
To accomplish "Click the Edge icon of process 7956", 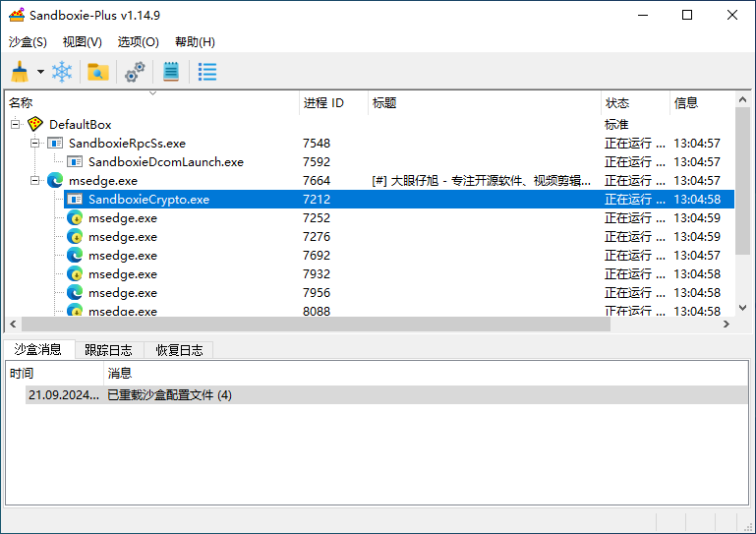I will [75, 293].
